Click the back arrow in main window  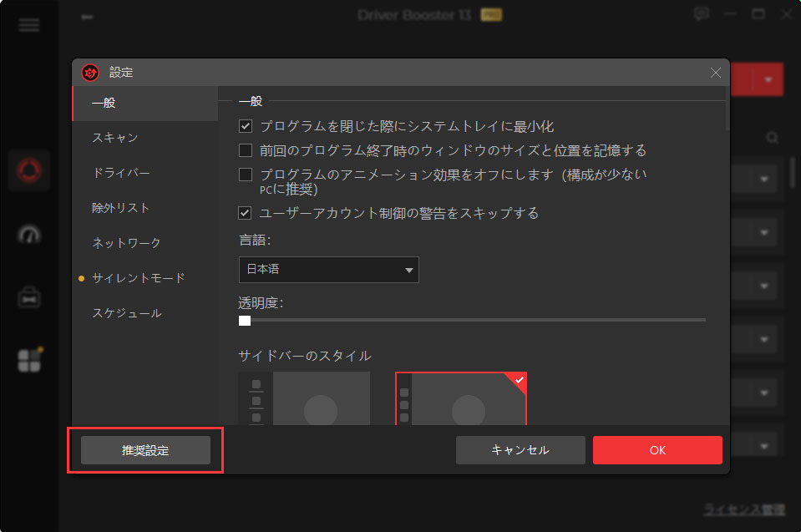pos(87,17)
